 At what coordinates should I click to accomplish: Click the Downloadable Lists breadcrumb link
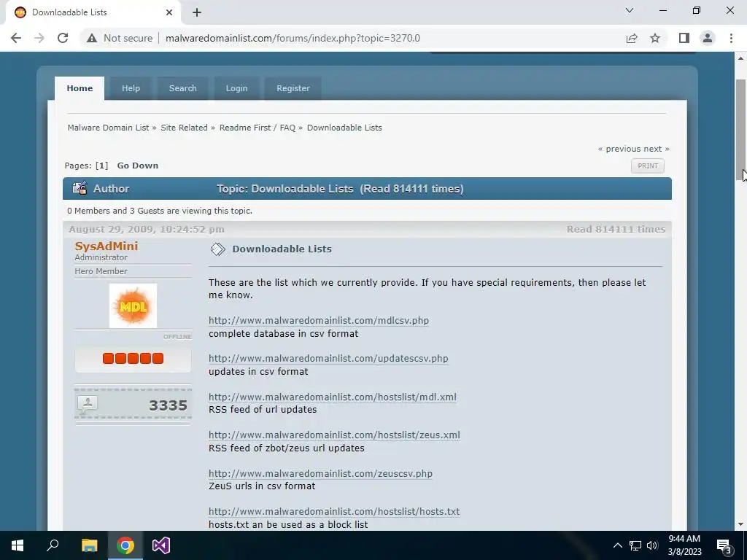click(x=344, y=128)
